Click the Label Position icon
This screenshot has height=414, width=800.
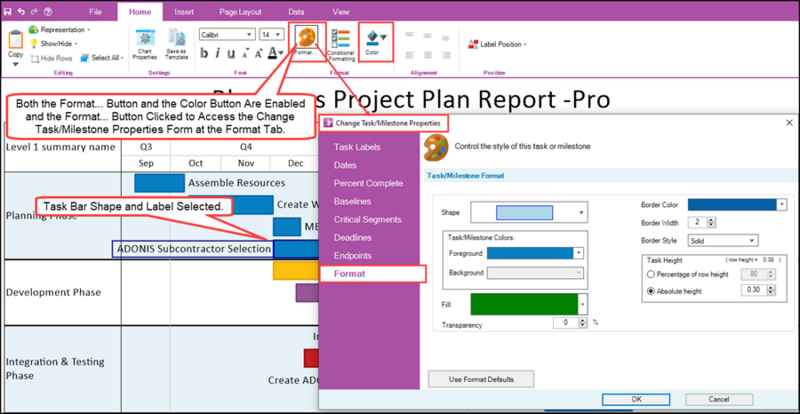coord(473,44)
